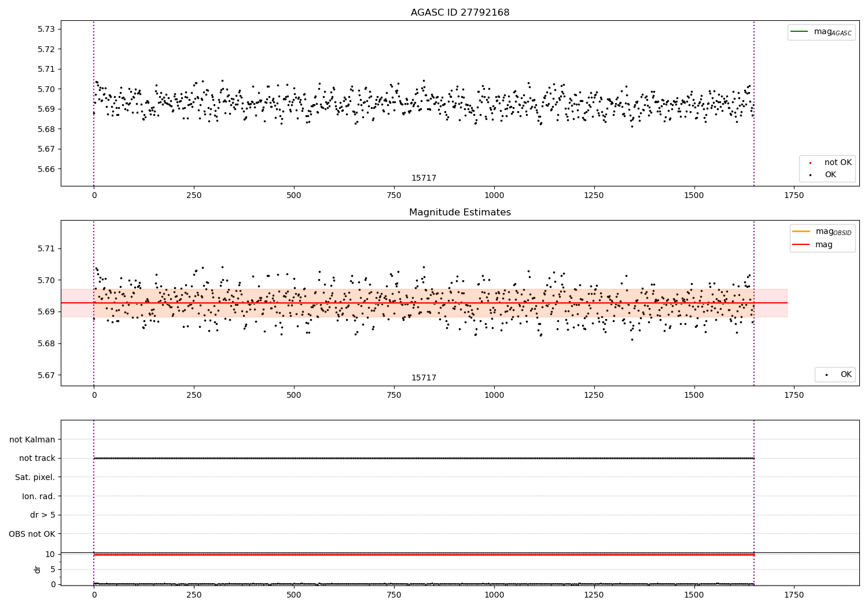The width and height of the screenshot is (868, 608).
Task: Click the 'not track' axis label
Action: pyautogui.click(x=37, y=458)
